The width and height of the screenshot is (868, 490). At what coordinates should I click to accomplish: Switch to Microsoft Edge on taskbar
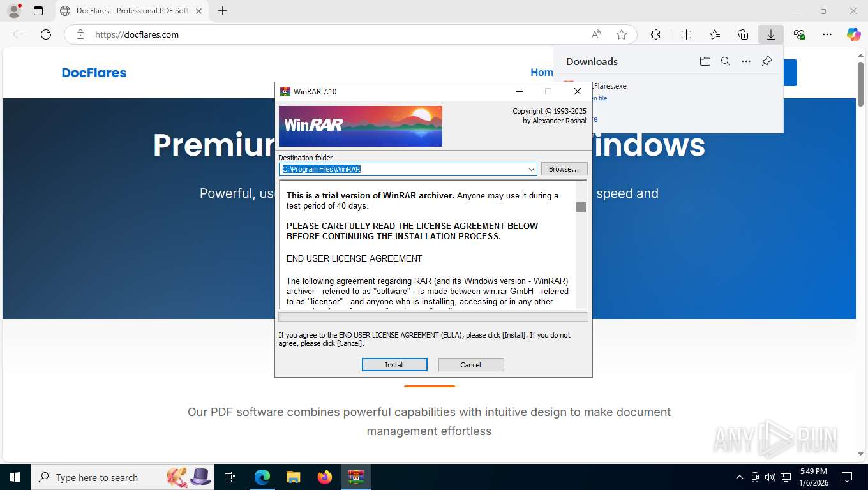click(x=262, y=477)
